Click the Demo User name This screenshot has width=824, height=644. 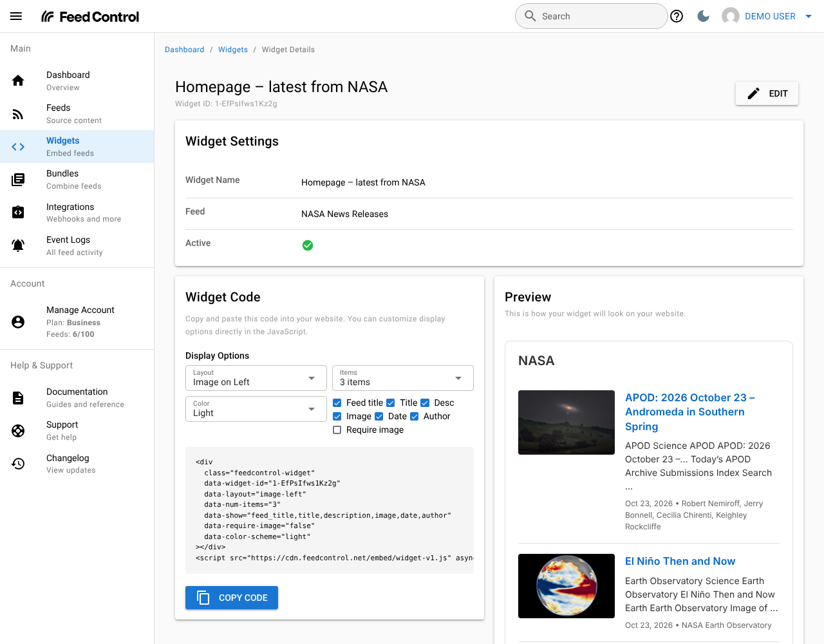[x=770, y=16]
